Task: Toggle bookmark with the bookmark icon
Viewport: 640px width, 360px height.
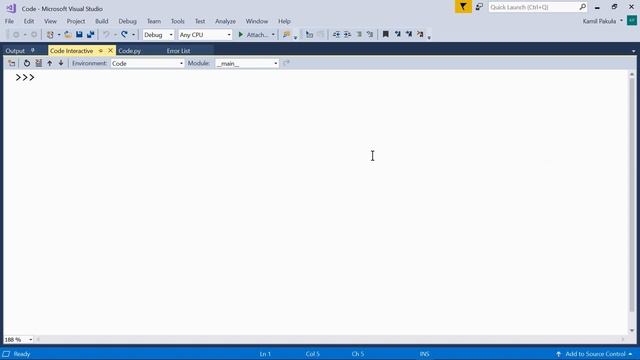Action: (385, 35)
